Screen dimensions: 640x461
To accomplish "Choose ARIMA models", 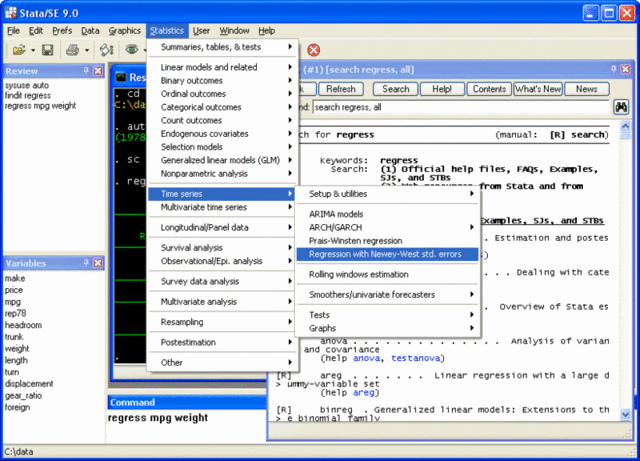I will 388,214.
